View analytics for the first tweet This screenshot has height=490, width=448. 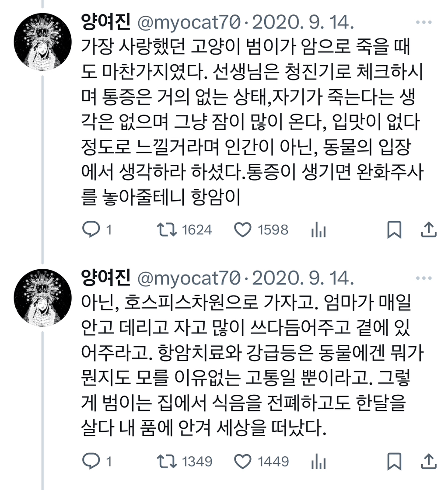click(x=319, y=229)
